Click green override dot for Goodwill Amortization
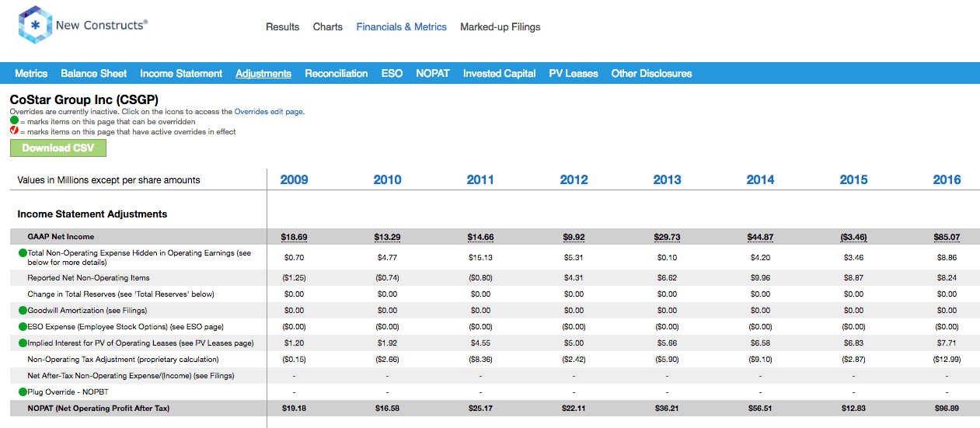The width and height of the screenshot is (980, 428). point(23,311)
